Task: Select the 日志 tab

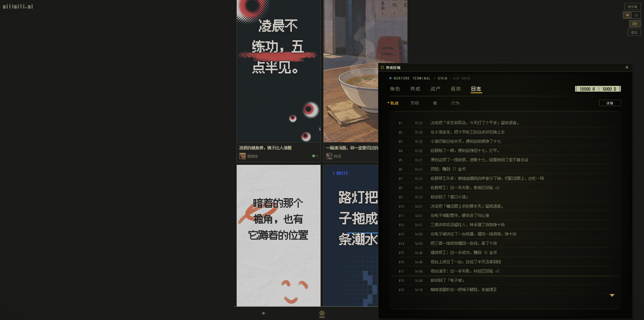Action: point(476,89)
